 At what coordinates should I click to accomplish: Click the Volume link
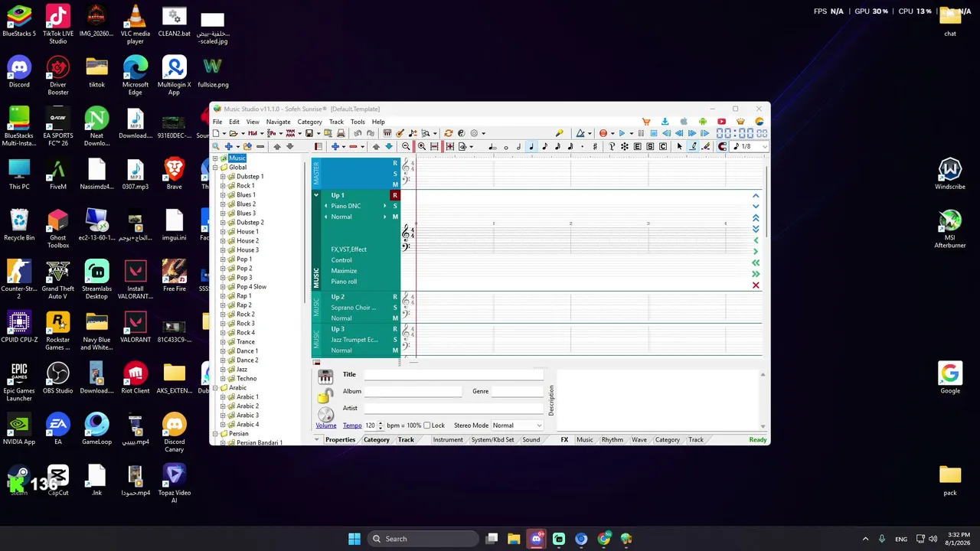[326, 425]
